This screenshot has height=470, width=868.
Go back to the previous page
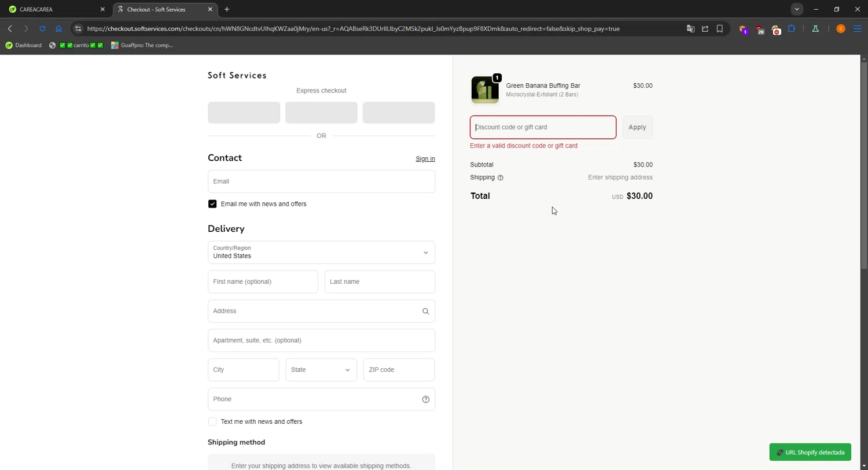[10, 28]
